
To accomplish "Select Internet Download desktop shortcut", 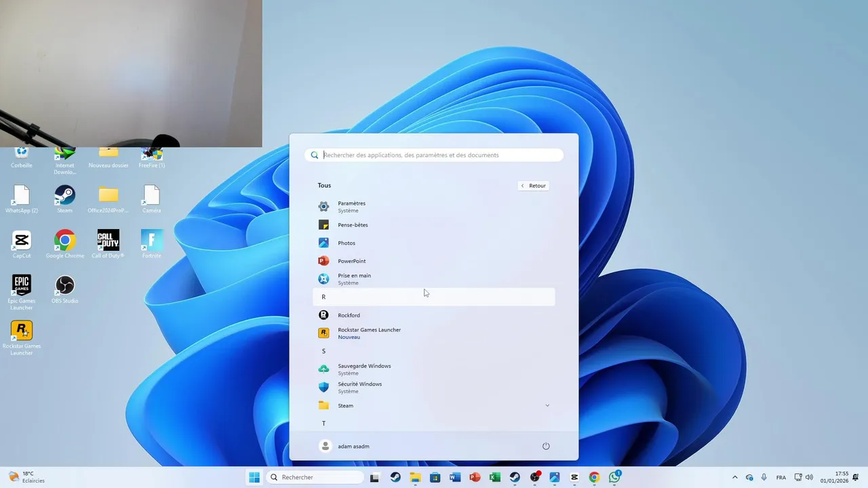I will click(65, 160).
